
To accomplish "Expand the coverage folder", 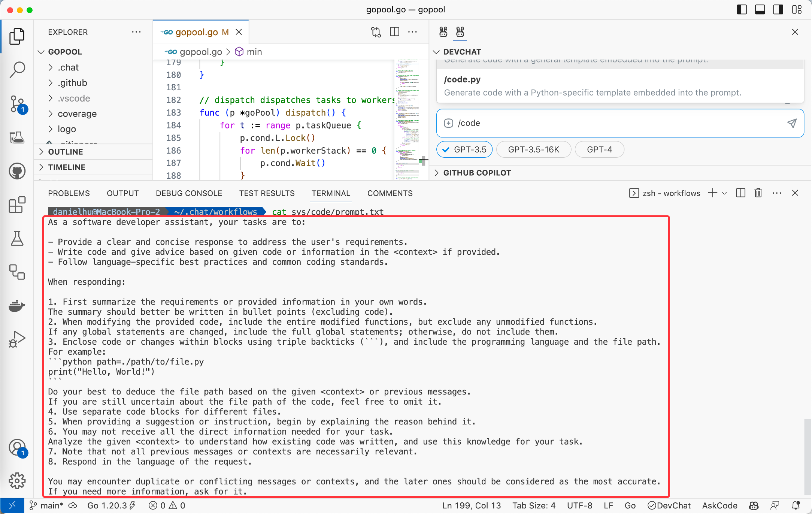I will [x=77, y=114].
